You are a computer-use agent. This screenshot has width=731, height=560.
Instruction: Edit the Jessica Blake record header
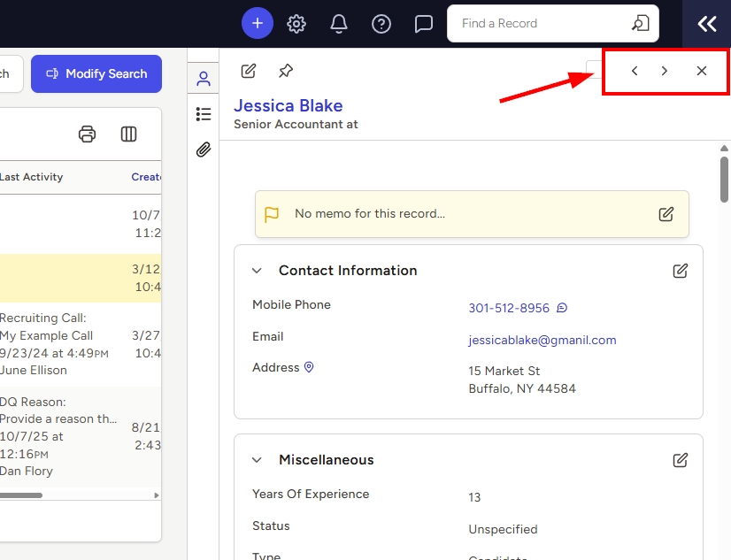[249, 71]
